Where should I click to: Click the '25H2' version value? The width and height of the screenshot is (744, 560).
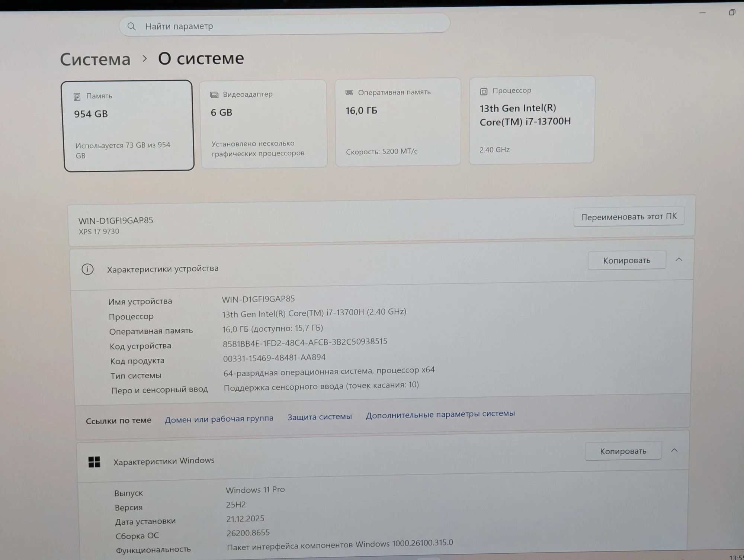pyautogui.click(x=236, y=505)
